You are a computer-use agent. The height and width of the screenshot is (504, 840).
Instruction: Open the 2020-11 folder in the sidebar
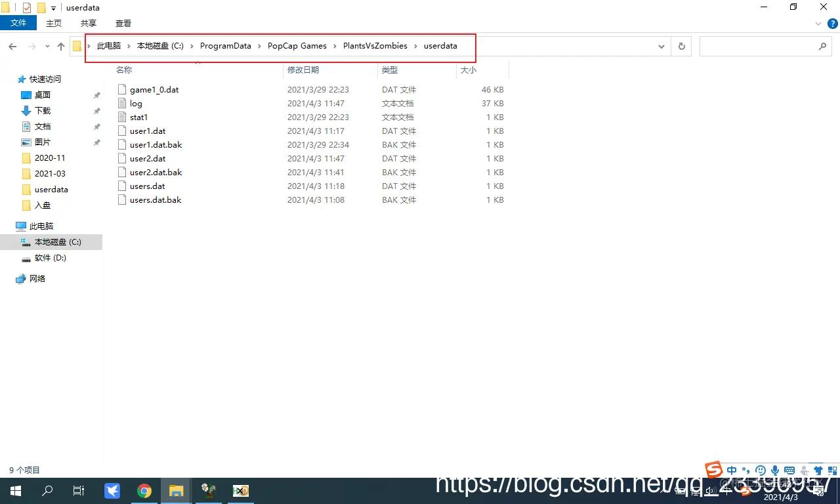tap(50, 157)
